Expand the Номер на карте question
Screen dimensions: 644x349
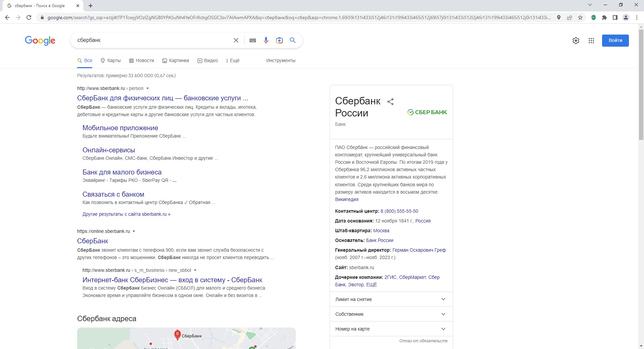(x=391, y=329)
